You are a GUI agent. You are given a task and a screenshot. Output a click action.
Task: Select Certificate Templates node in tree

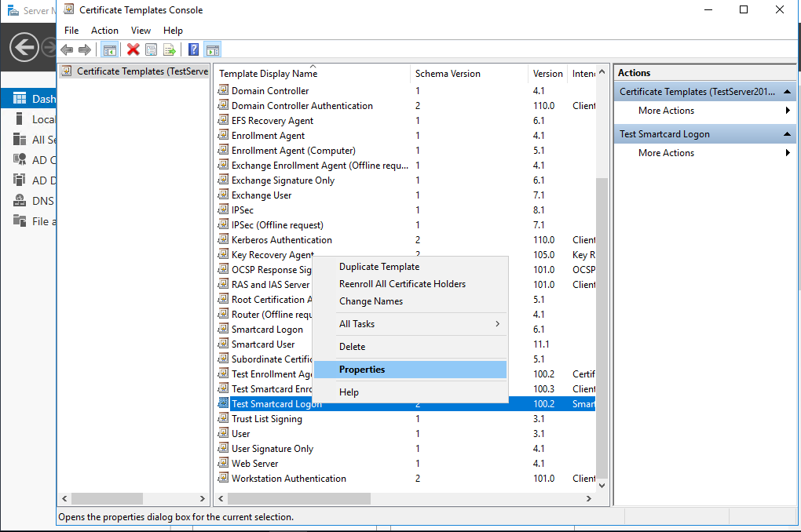coord(141,71)
